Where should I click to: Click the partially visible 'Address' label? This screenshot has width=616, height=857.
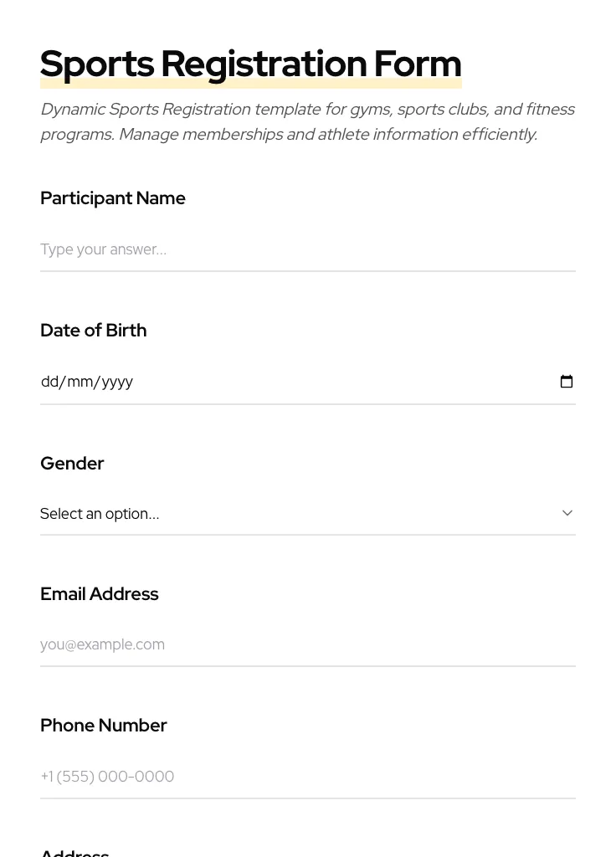click(x=74, y=852)
